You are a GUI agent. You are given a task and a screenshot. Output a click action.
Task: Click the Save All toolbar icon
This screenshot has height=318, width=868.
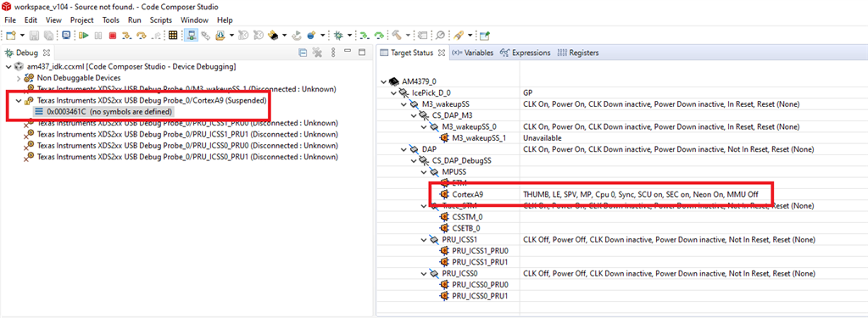pyautogui.click(x=48, y=35)
